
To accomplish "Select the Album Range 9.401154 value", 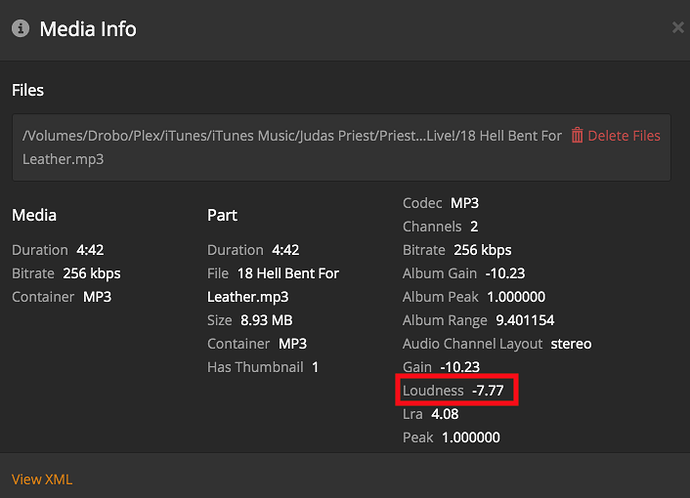I will 525,320.
